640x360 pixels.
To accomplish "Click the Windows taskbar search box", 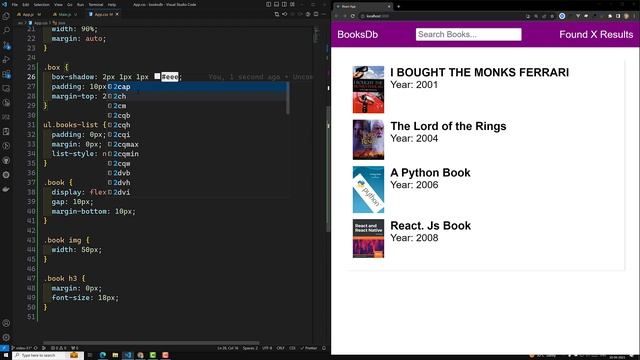I will [48, 356].
